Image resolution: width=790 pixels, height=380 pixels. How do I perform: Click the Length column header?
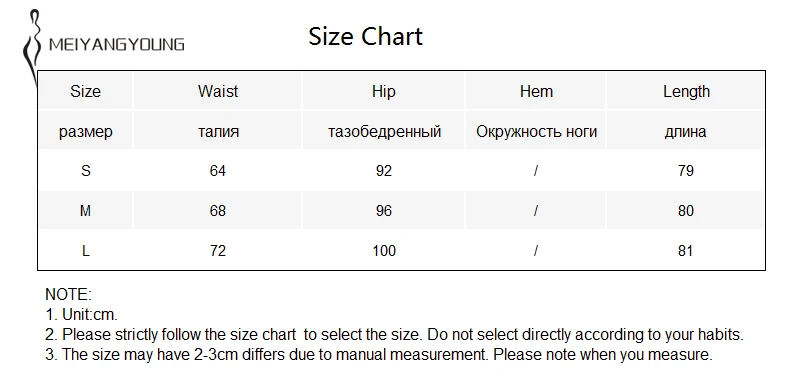click(686, 92)
